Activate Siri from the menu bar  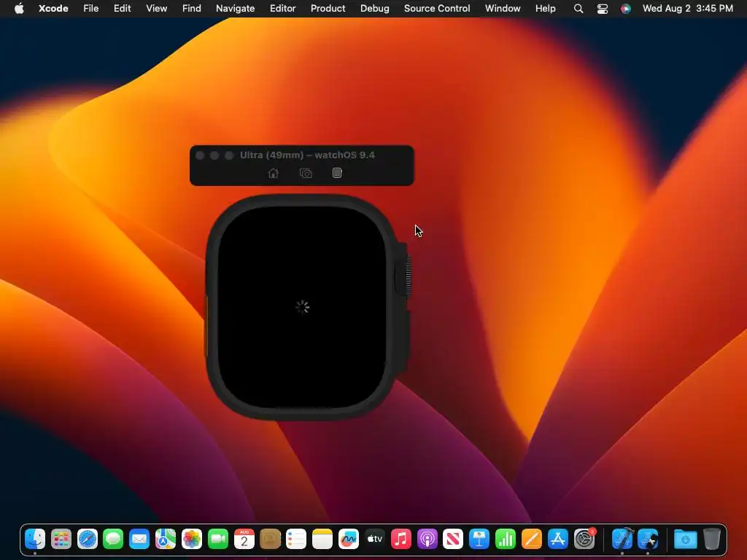[x=625, y=9]
